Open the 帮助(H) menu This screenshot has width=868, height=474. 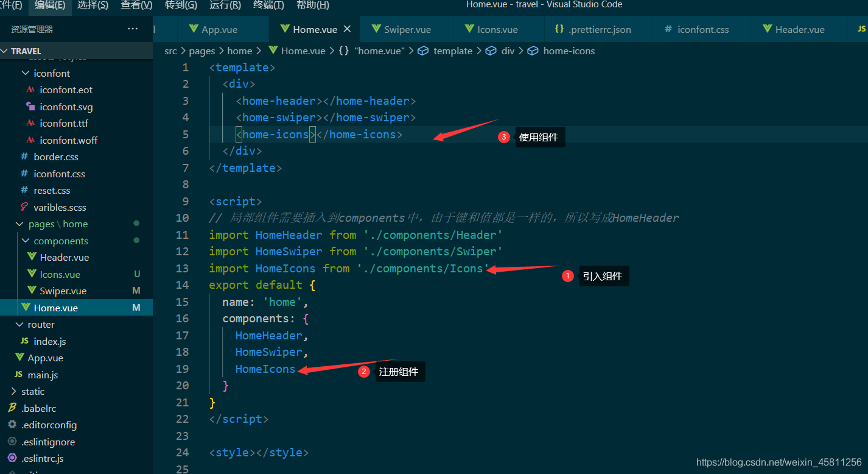pyautogui.click(x=312, y=5)
